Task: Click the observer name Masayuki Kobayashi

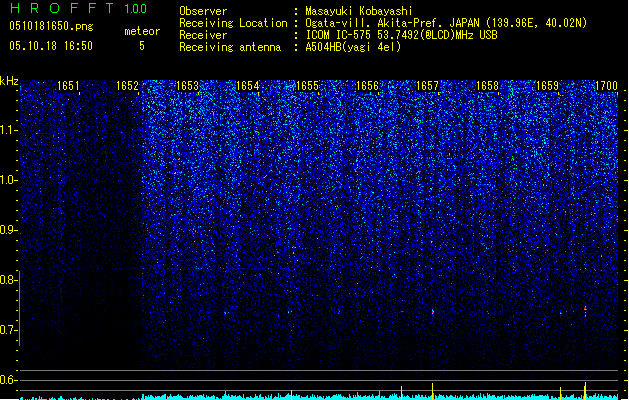Action: (359, 11)
